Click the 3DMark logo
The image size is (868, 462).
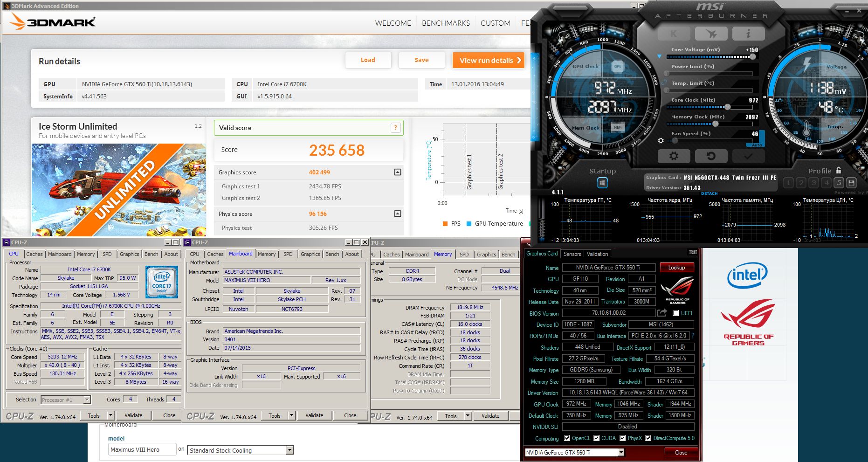coord(53,22)
